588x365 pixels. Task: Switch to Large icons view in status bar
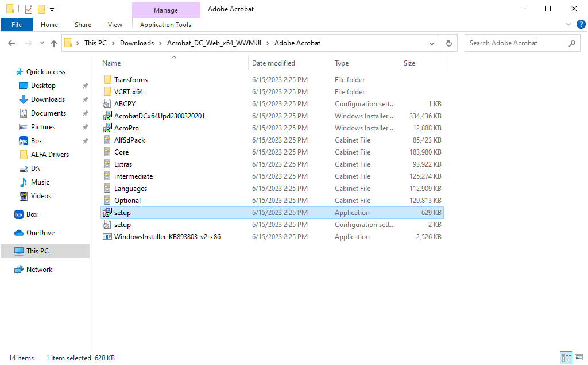click(579, 358)
